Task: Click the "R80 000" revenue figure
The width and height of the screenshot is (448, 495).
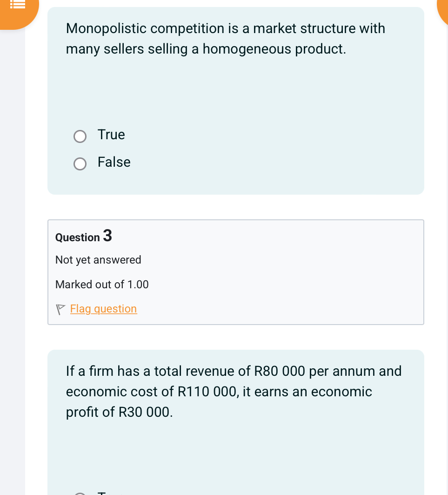Action: (280, 371)
